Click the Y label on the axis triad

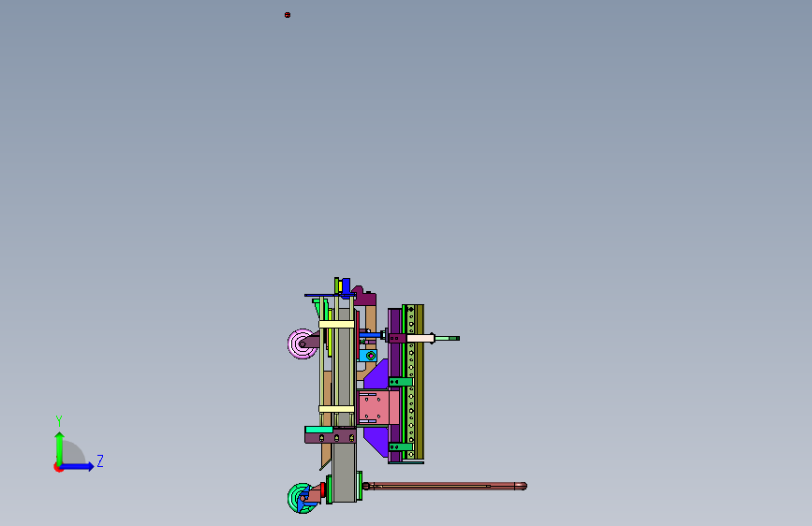point(59,421)
